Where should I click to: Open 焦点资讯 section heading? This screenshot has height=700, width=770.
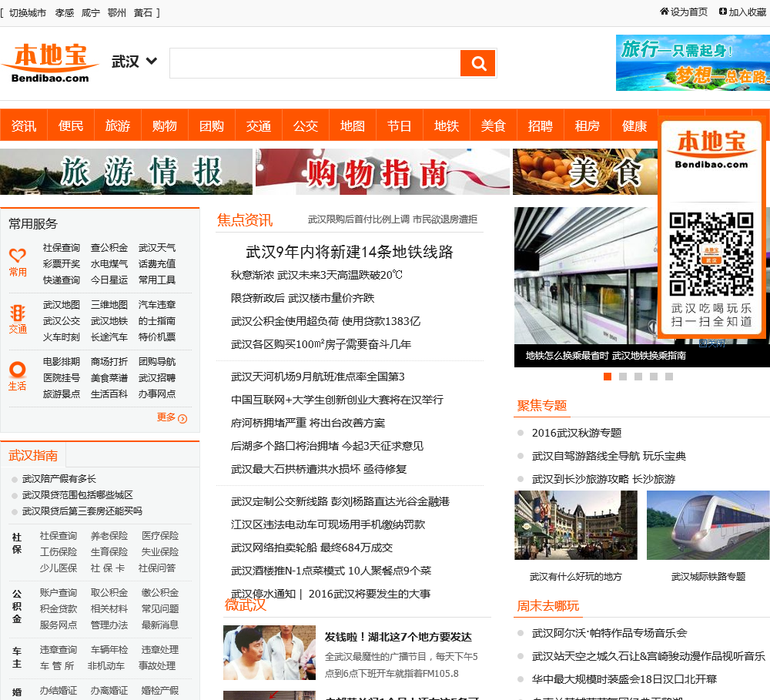click(245, 220)
